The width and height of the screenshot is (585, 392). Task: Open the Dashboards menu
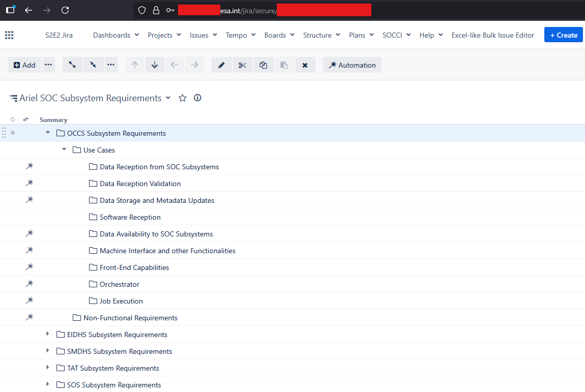[115, 35]
